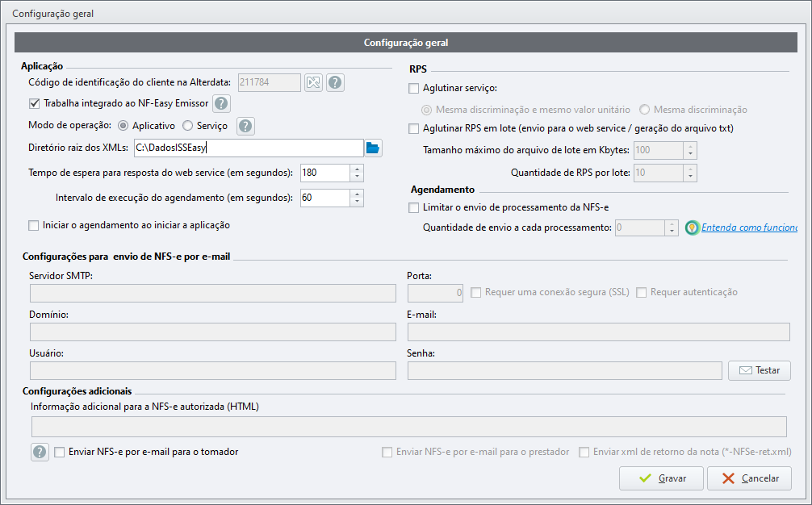
Task: Decrease Quantidade de envio a cada processamento
Action: tap(672, 232)
